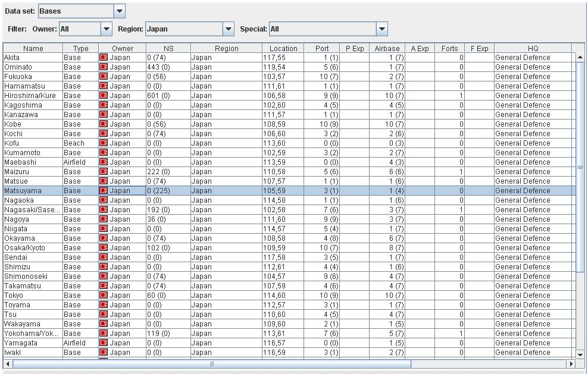The width and height of the screenshot is (588, 374).
Task: Select the Yokohama/Yok... base name
Action: click(32, 334)
